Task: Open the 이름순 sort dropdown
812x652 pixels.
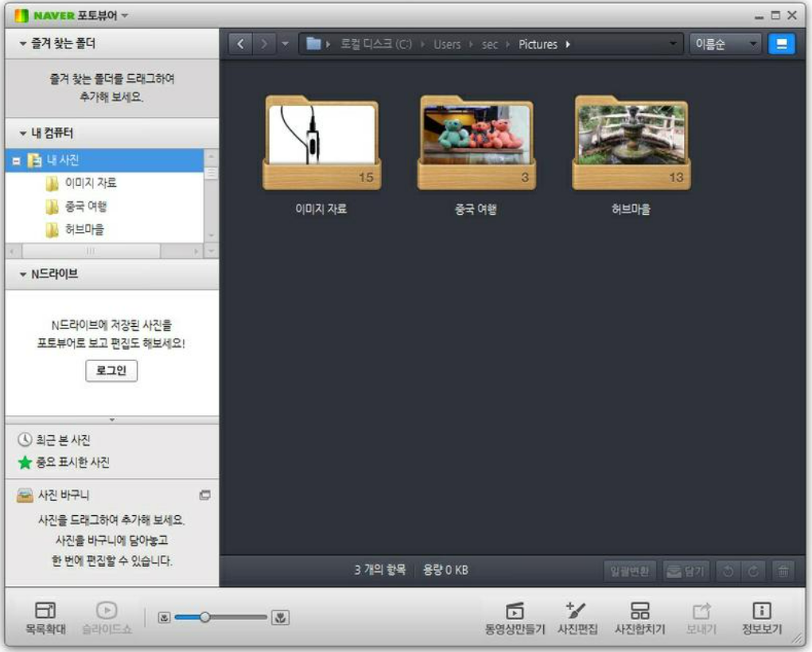Action: click(x=725, y=44)
